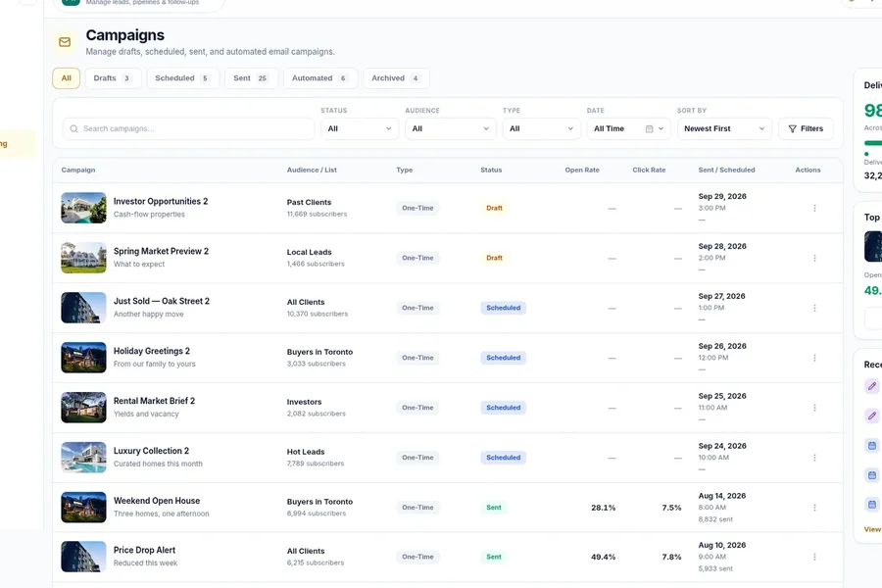Open Investor Opportunities 2 campaign thumbnail

coord(83,208)
